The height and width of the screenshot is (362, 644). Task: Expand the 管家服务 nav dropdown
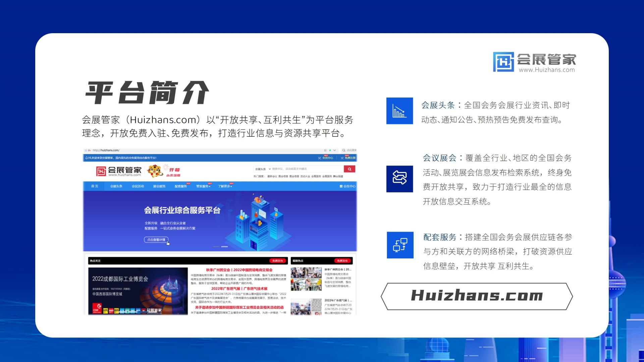(x=203, y=186)
